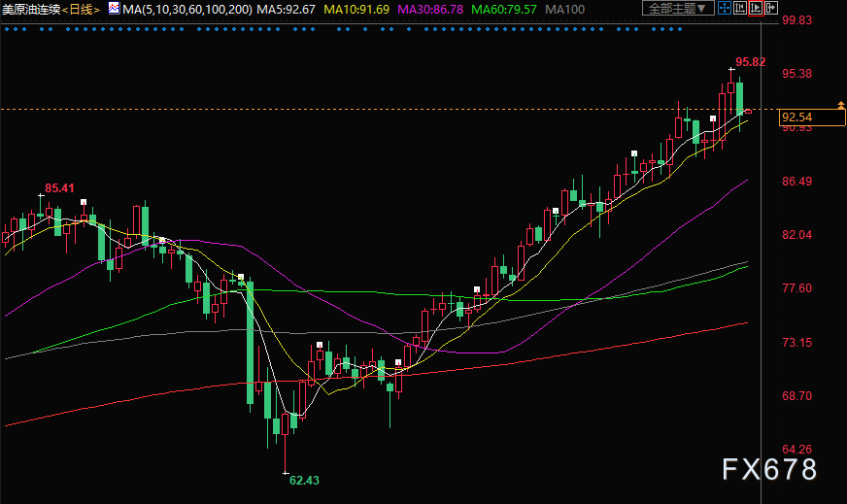The image size is (847, 504).
Task: Click the expand-right panel icon
Action: point(771,8)
